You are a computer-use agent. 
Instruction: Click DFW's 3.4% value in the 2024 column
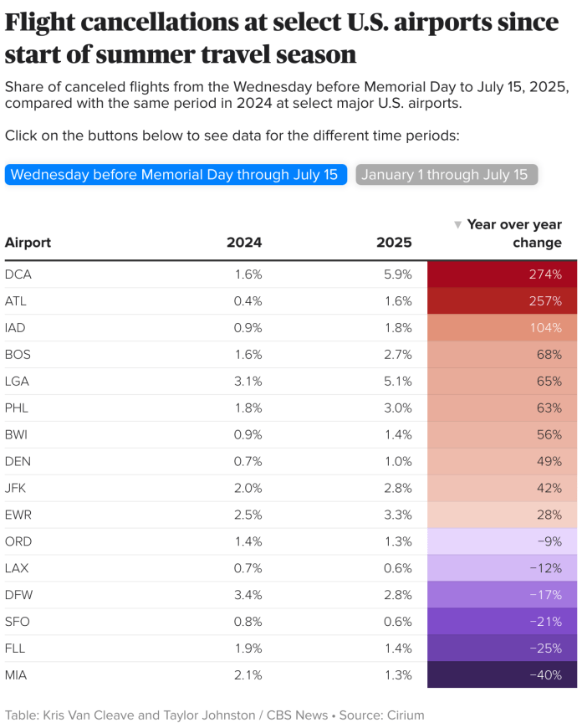(250, 595)
